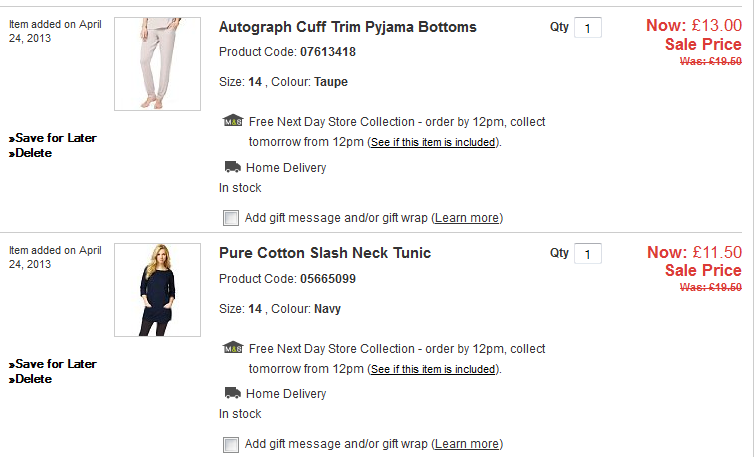Click delivery truck icon for pyjama bottoms
The image size is (754, 457).
(x=232, y=167)
